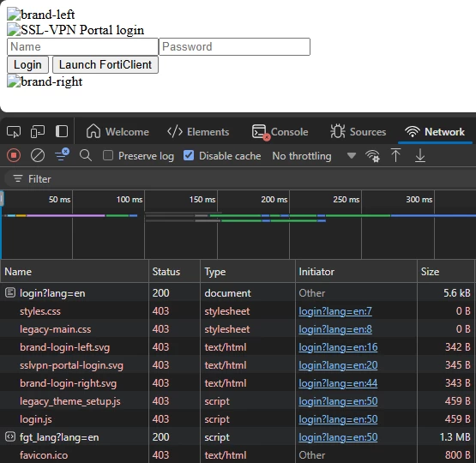Click the 150 ms timeline marker
The height and width of the screenshot is (463, 476).
pos(202,200)
